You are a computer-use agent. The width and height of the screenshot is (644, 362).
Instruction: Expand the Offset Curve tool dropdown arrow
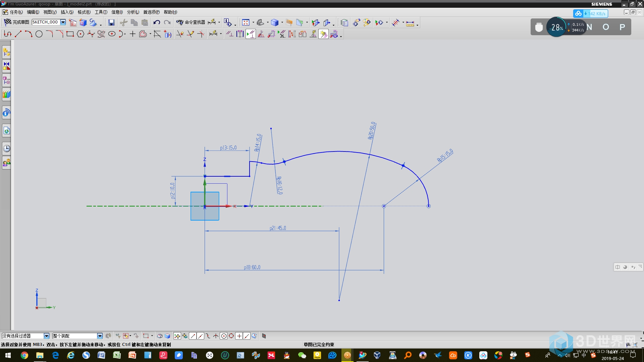click(x=150, y=34)
